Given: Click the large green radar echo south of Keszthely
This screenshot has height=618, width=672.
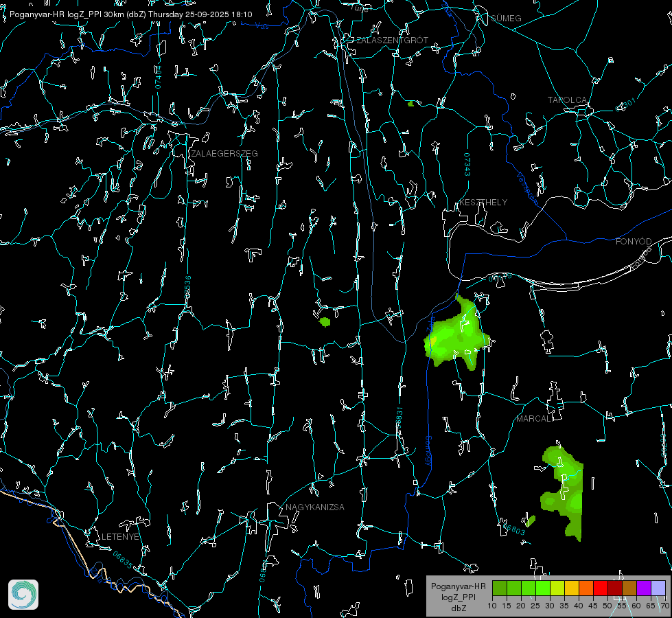Looking at the screenshot, I should 456,334.
